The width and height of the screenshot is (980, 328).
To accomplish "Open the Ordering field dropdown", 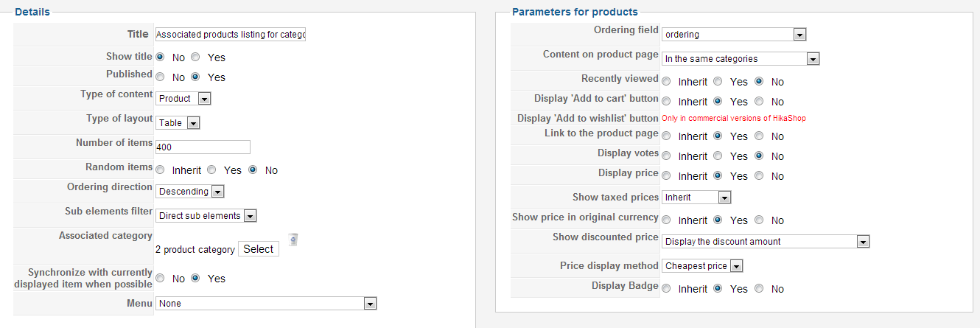I will pyautogui.click(x=734, y=35).
